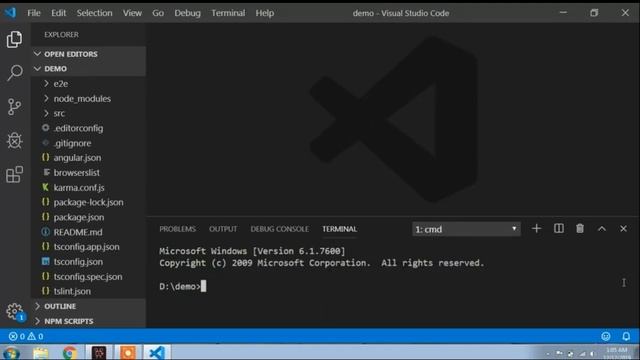Open the notifications bell icon
The image size is (640, 360).
(x=626, y=336)
